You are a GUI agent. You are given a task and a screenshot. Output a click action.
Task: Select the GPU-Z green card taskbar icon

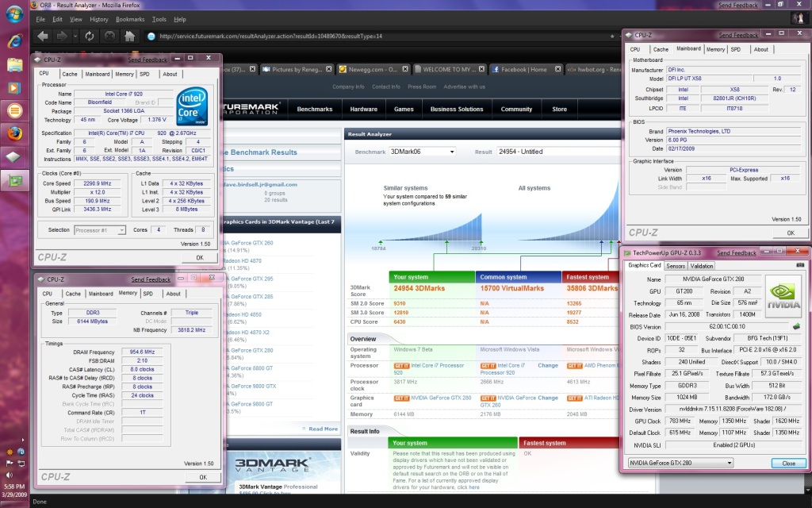[14, 180]
